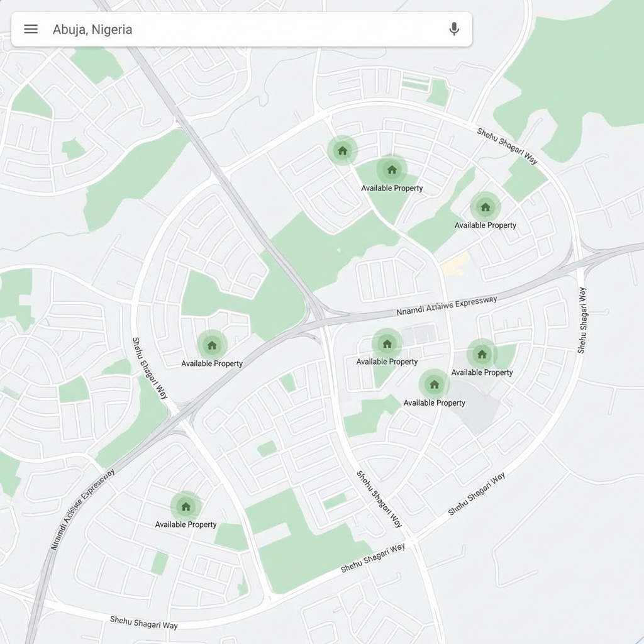Click the central expressway interchange junction
Viewport: 644px width, 644px height.
coord(321,316)
